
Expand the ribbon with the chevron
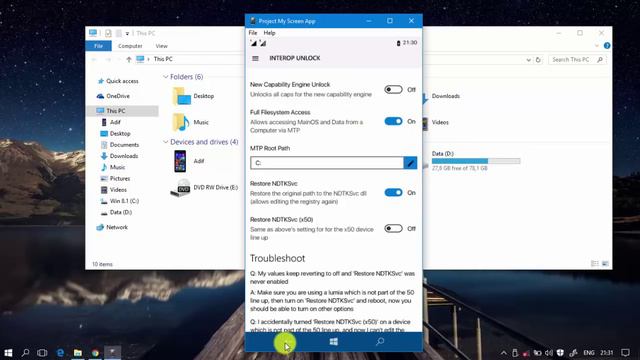597,46
